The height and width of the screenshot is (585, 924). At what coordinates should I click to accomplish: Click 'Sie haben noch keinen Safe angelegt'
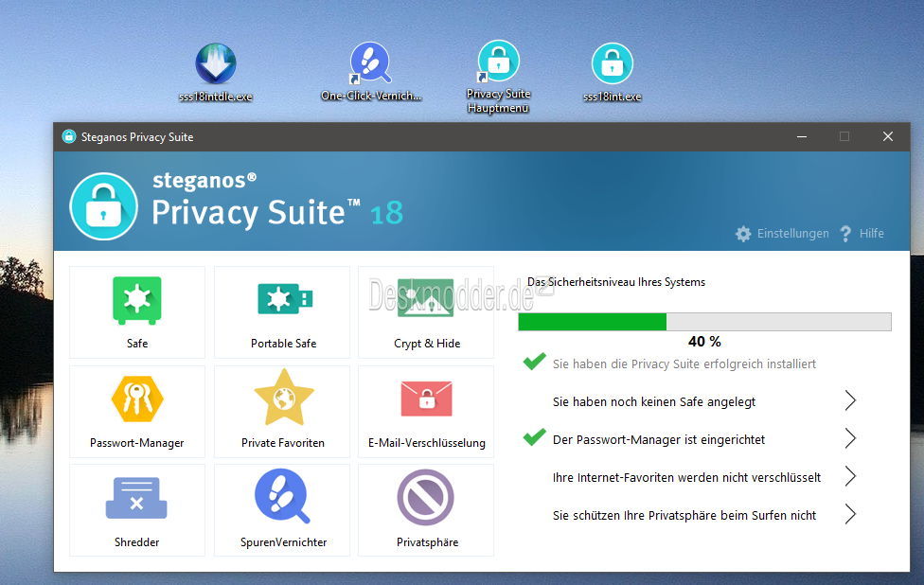pos(654,401)
